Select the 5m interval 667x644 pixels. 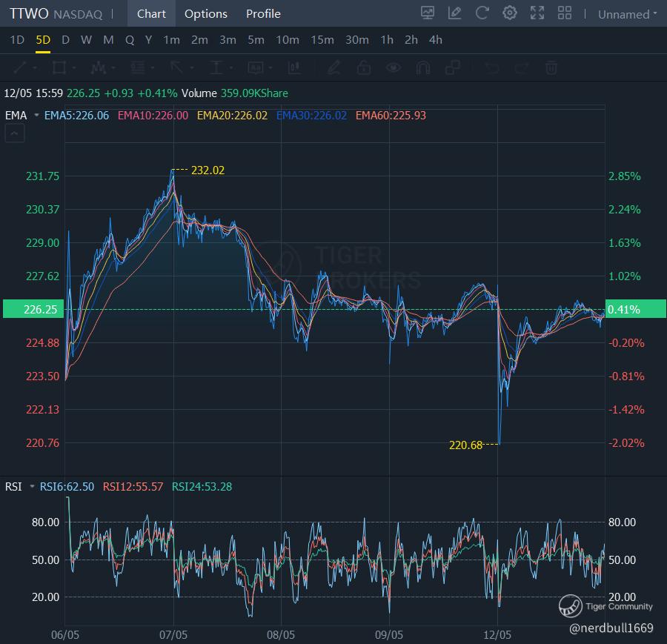pos(256,40)
